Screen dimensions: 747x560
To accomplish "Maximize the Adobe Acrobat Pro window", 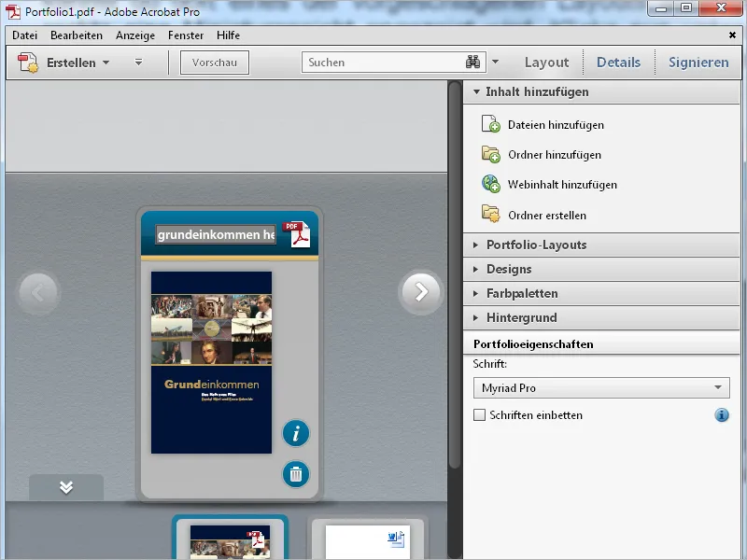I will point(686,8).
